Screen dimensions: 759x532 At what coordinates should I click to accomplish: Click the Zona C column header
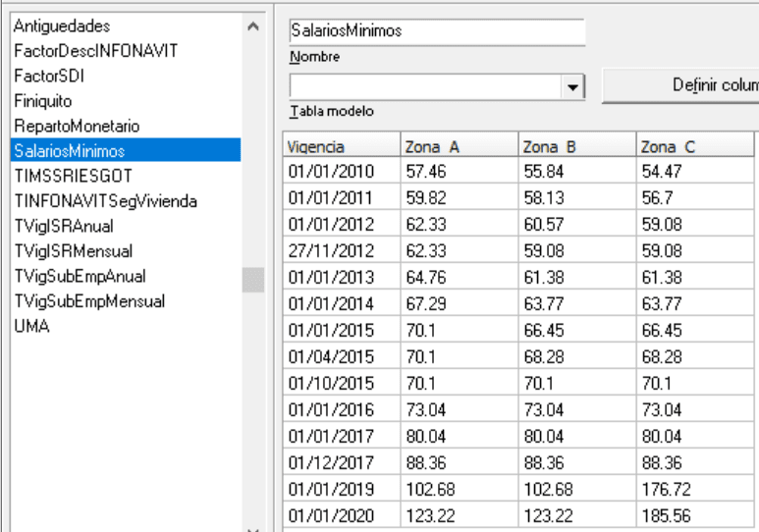[693, 146]
